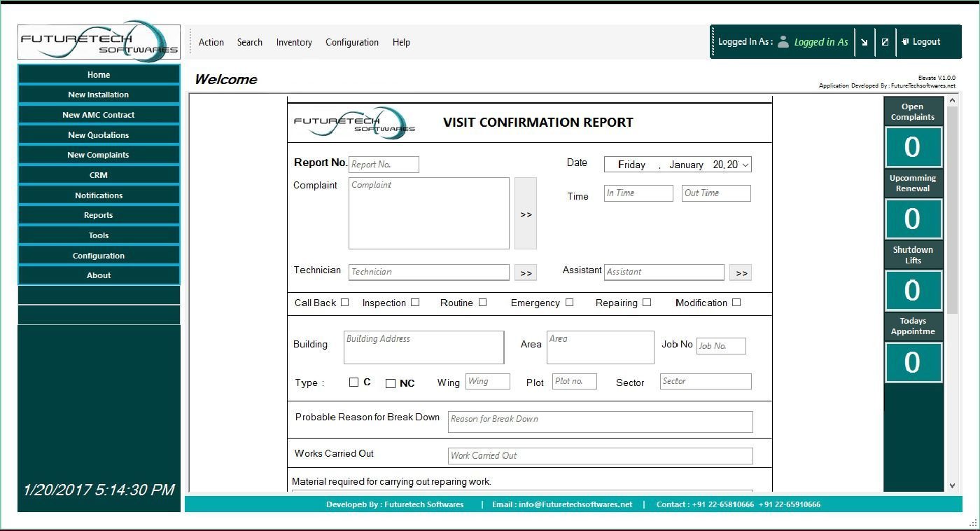The height and width of the screenshot is (531, 980).
Task: Select the January month in the Date field
Action: 686,165
